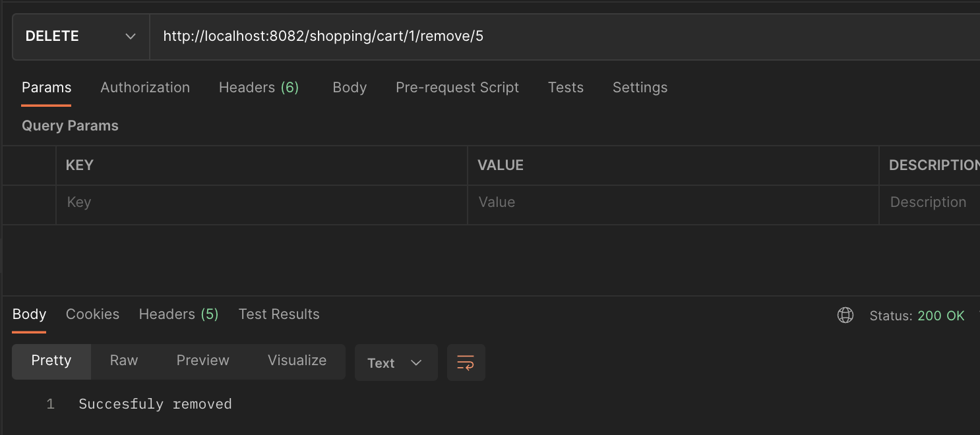The width and height of the screenshot is (980, 435).
Task: Select the Preview response view
Action: click(202, 361)
